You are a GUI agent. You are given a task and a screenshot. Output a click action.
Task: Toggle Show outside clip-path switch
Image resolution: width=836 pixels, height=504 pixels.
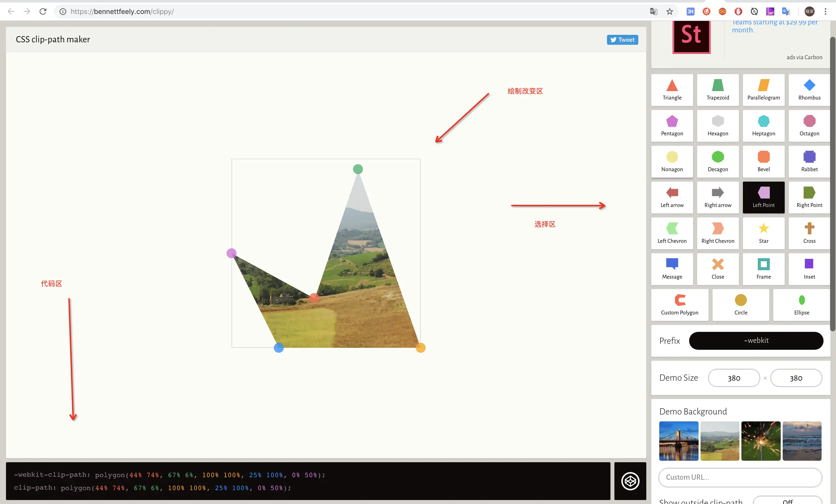[787, 501]
